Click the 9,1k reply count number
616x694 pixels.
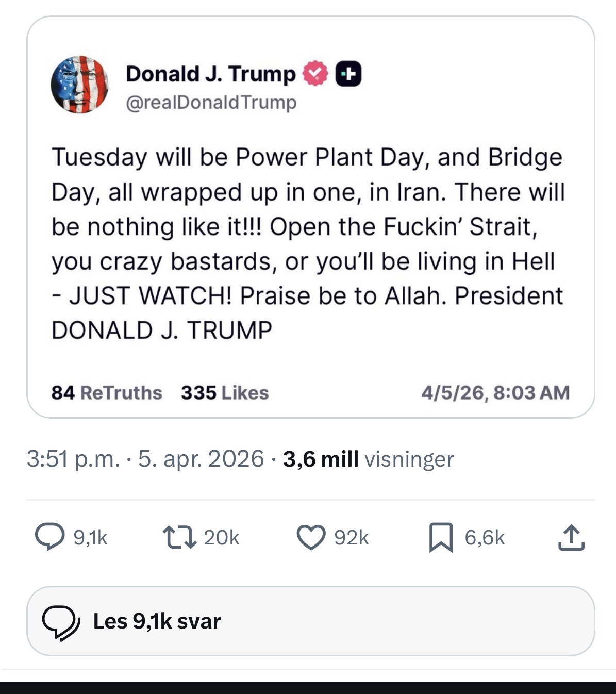coord(91,538)
